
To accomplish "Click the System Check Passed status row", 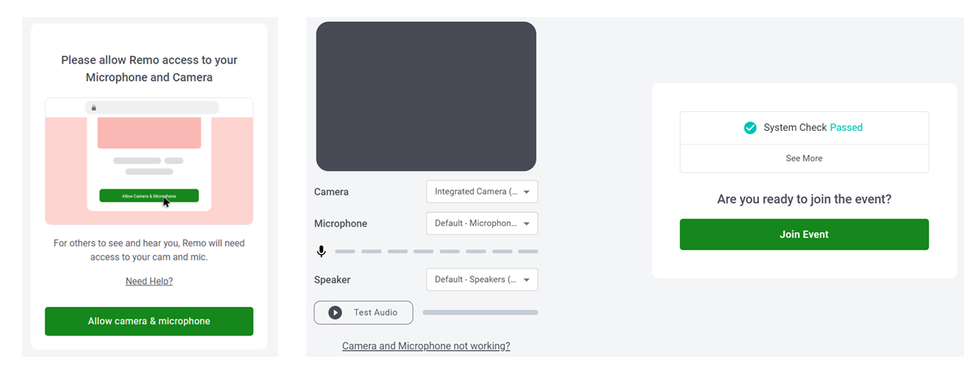I will pyautogui.click(x=804, y=128).
